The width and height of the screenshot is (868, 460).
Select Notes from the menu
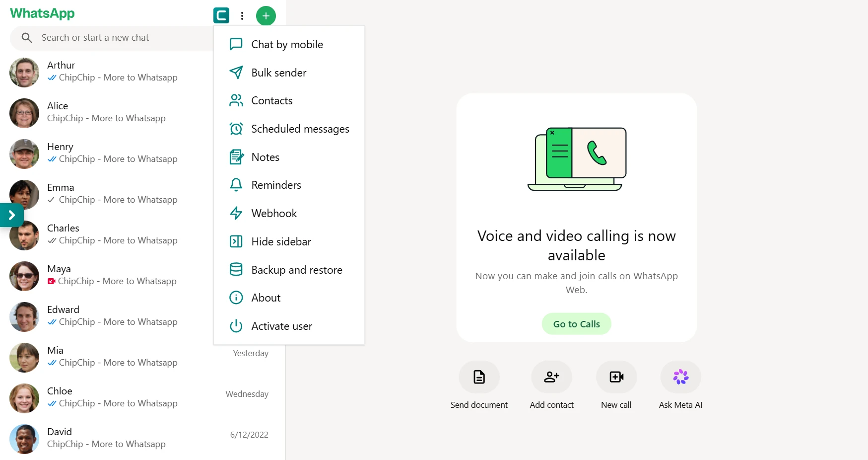coord(289,157)
